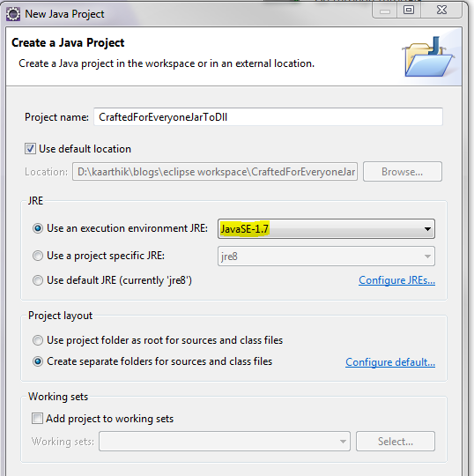
Task: Click the Select... working sets button
Action: click(x=396, y=441)
